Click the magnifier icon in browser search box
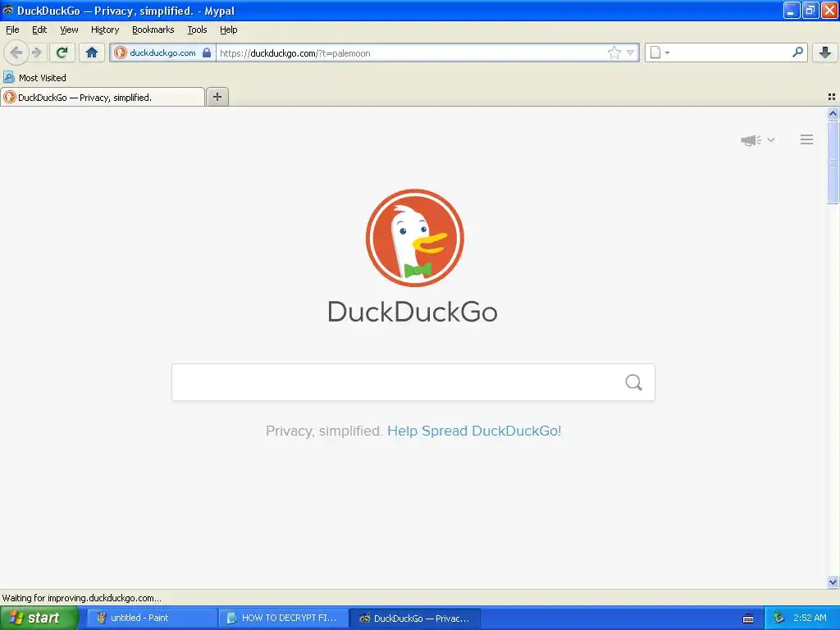Screen dimensions: 840x630 pos(797,52)
